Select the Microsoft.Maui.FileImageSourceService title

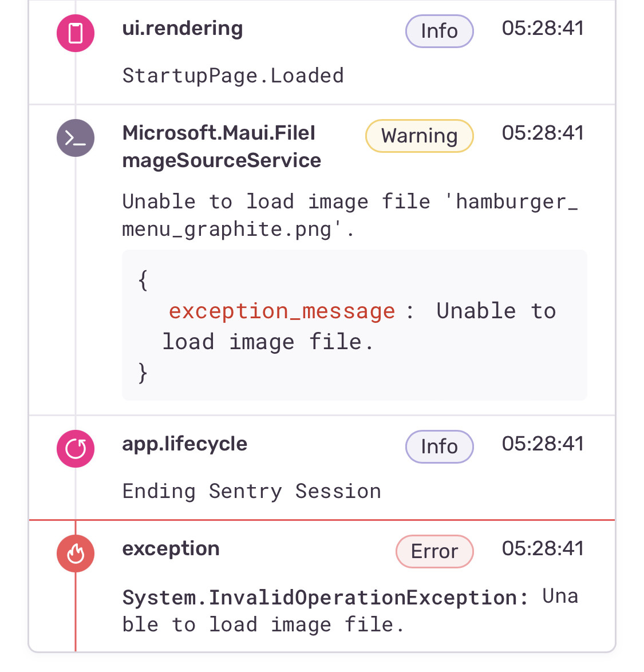(222, 147)
